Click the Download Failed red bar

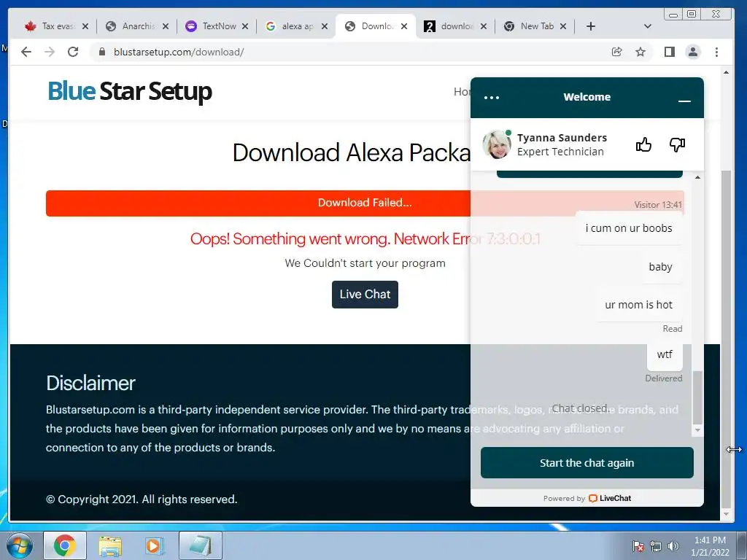(365, 203)
